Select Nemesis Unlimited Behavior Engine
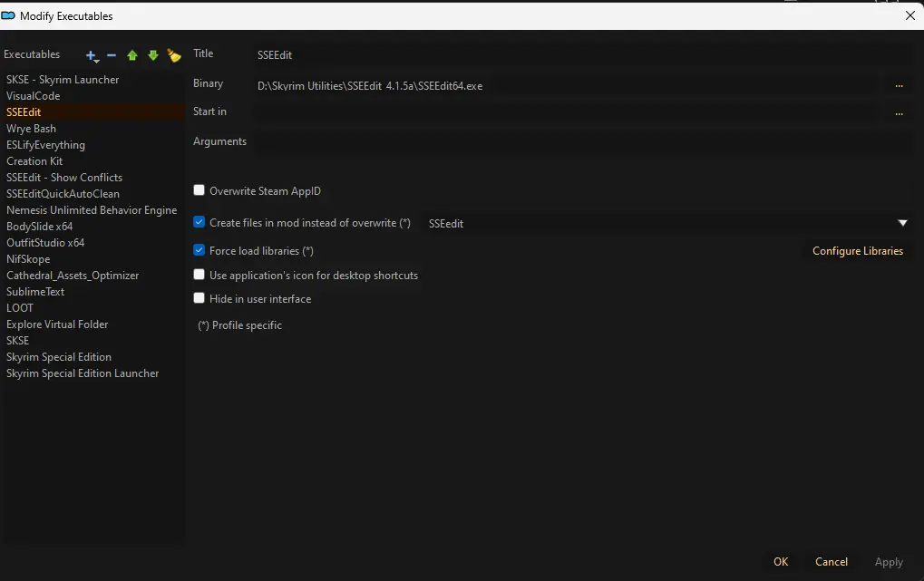 (x=92, y=209)
